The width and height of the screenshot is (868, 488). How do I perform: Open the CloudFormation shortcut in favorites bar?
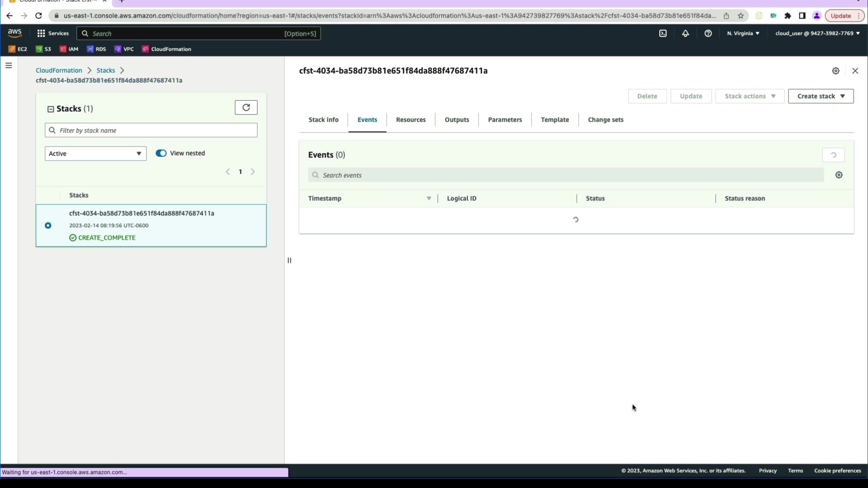(x=166, y=49)
